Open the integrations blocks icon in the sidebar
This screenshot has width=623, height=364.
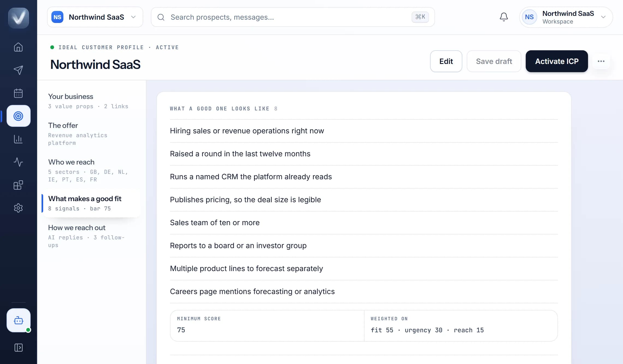[x=18, y=185]
